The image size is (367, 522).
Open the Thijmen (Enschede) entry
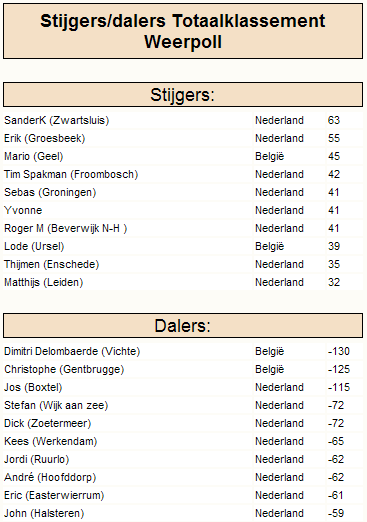52,264
